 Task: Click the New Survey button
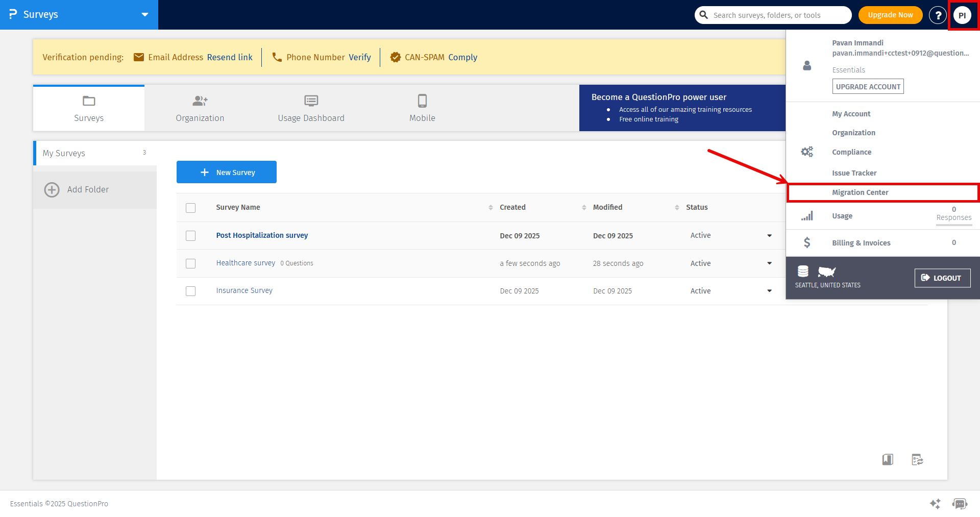[x=227, y=173]
